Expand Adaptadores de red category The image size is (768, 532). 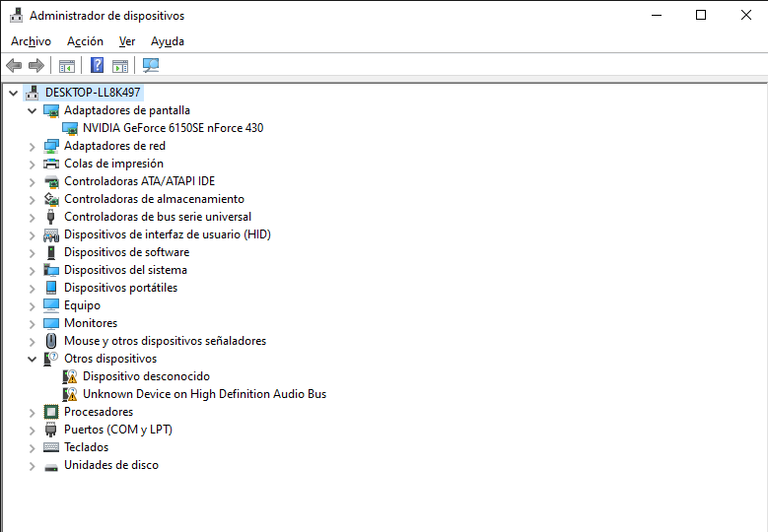pyautogui.click(x=32, y=147)
